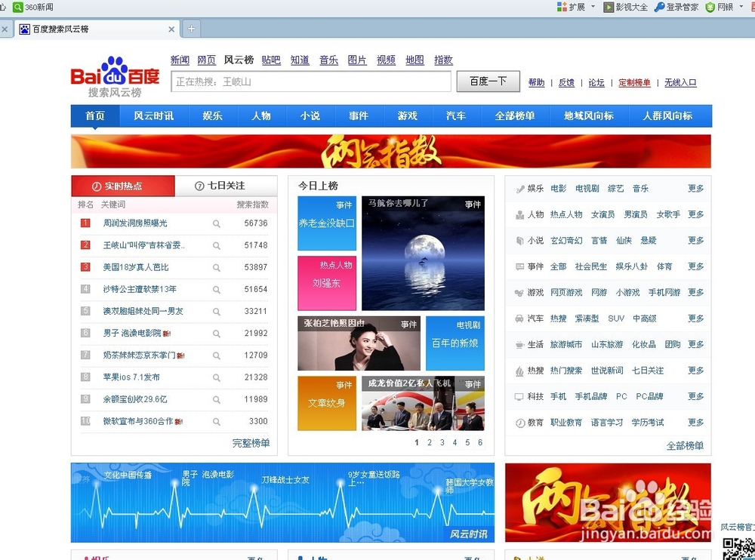The width and height of the screenshot is (755, 560).
Task: Click the 科技 monitor category icon
Action: coord(519,396)
